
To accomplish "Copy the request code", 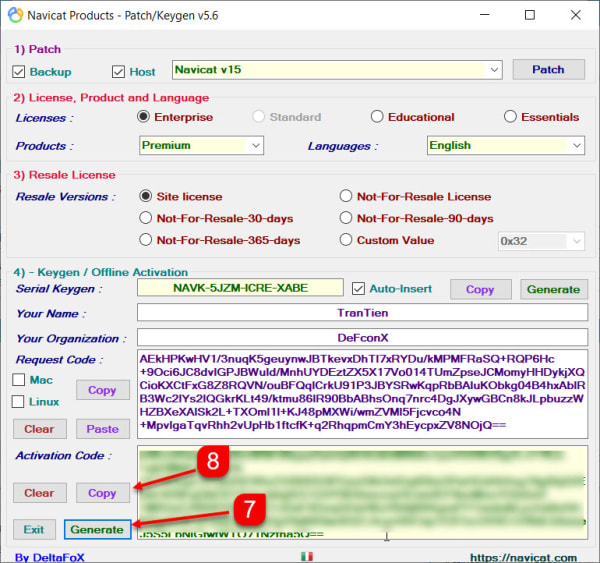I will click(103, 390).
